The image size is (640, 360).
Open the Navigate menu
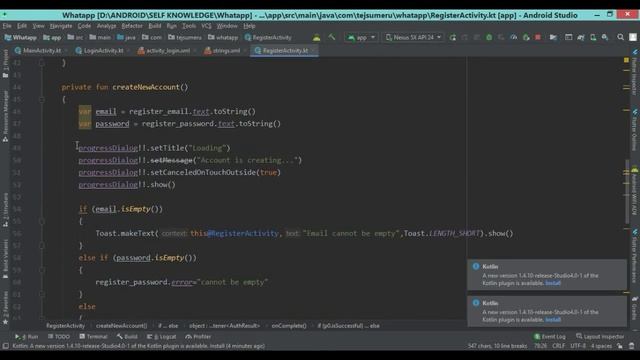pyautogui.click(x=61, y=26)
